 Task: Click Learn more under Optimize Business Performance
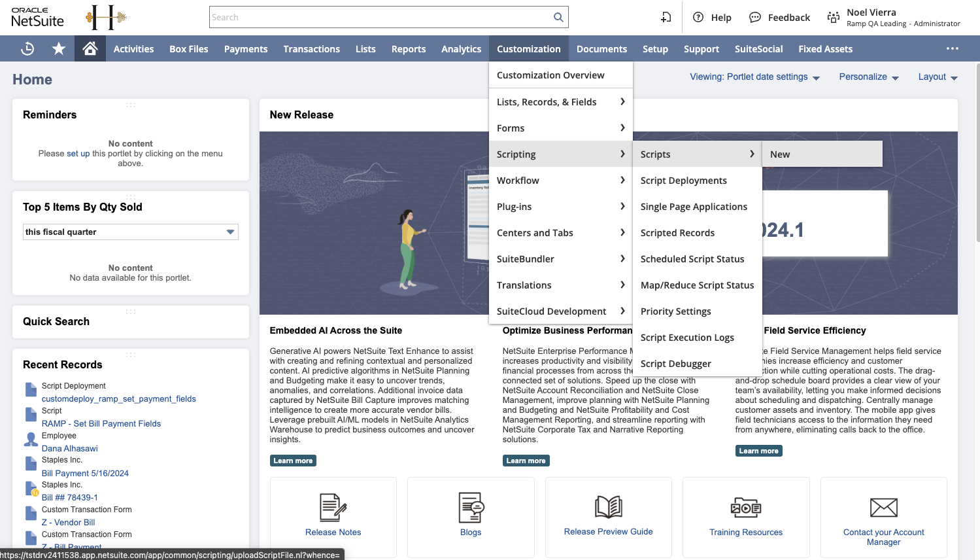point(526,461)
